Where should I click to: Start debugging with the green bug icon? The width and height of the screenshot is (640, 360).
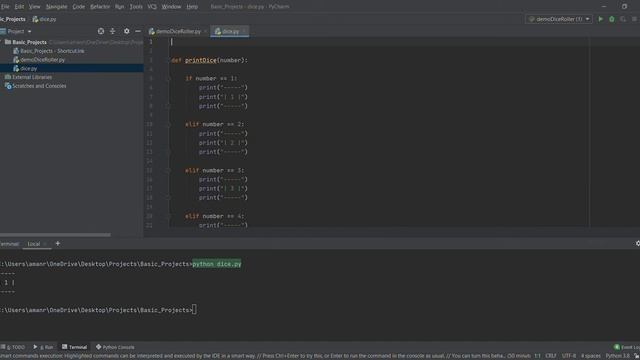pyautogui.click(x=611, y=19)
